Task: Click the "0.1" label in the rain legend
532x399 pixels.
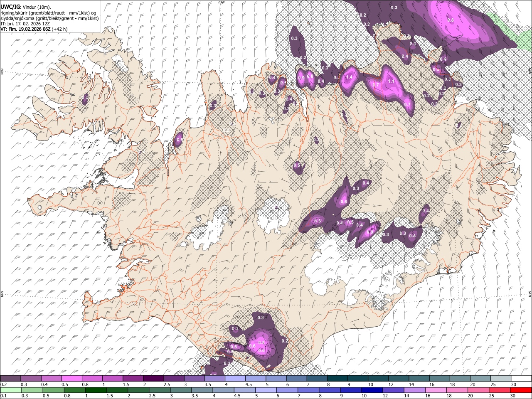Action: [3, 396]
